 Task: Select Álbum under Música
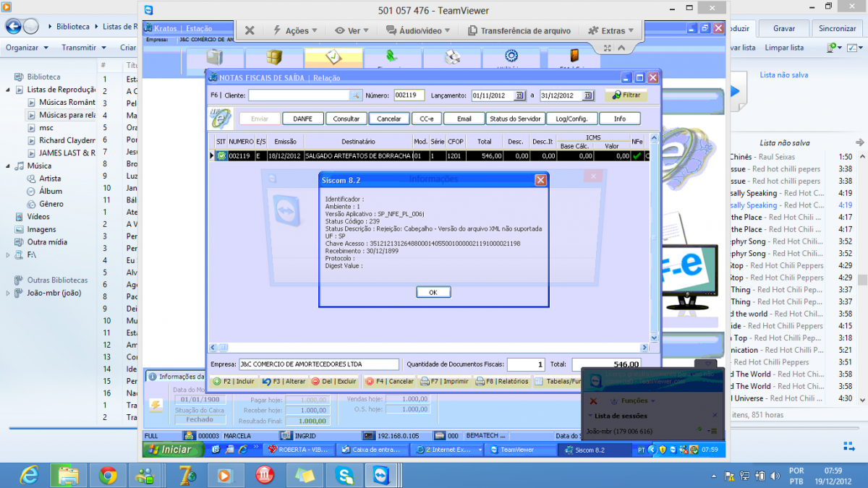(x=51, y=192)
